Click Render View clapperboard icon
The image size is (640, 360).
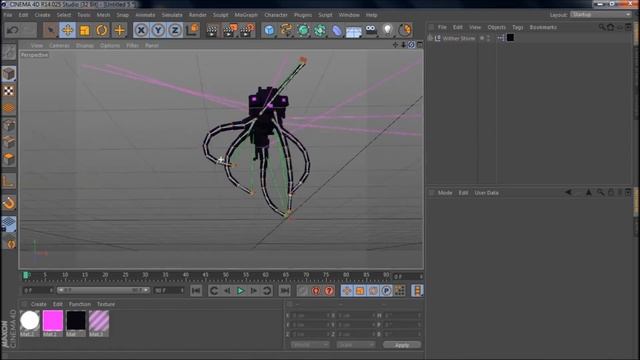click(x=212, y=31)
